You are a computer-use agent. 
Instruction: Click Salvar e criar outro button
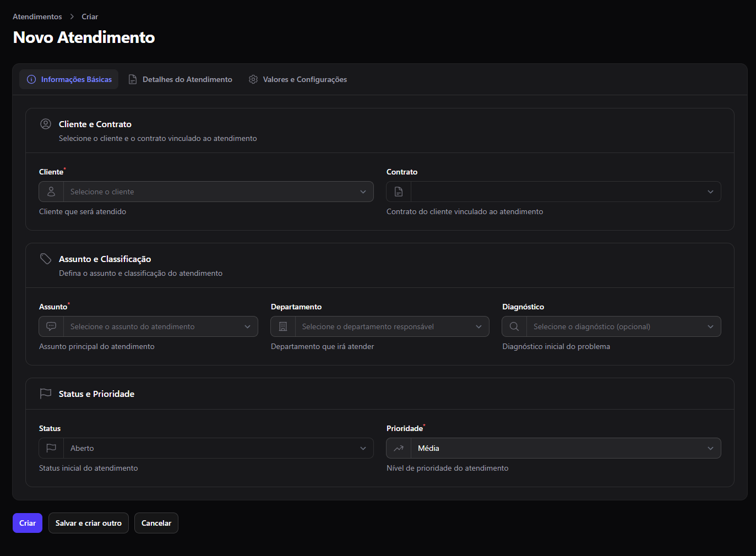[89, 523]
